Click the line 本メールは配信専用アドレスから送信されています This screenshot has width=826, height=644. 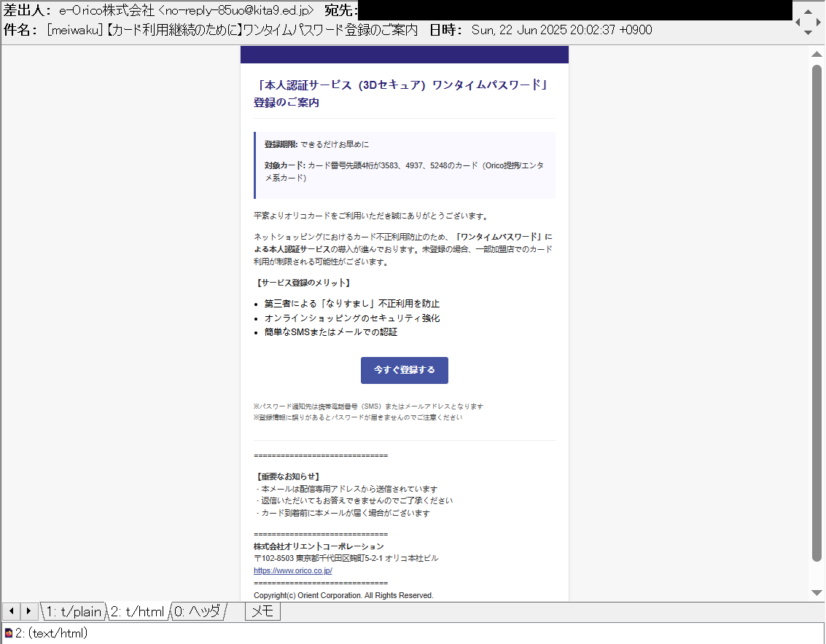(346, 489)
